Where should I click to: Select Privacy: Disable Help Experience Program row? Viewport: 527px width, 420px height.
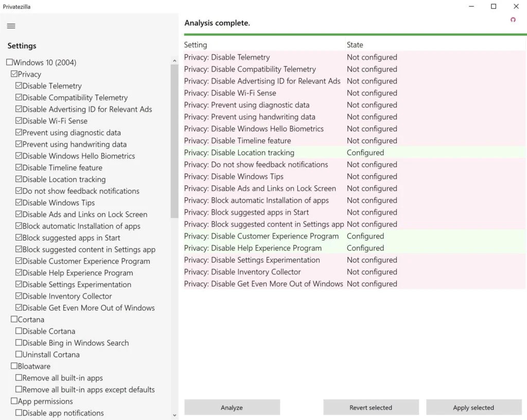[x=355, y=248]
